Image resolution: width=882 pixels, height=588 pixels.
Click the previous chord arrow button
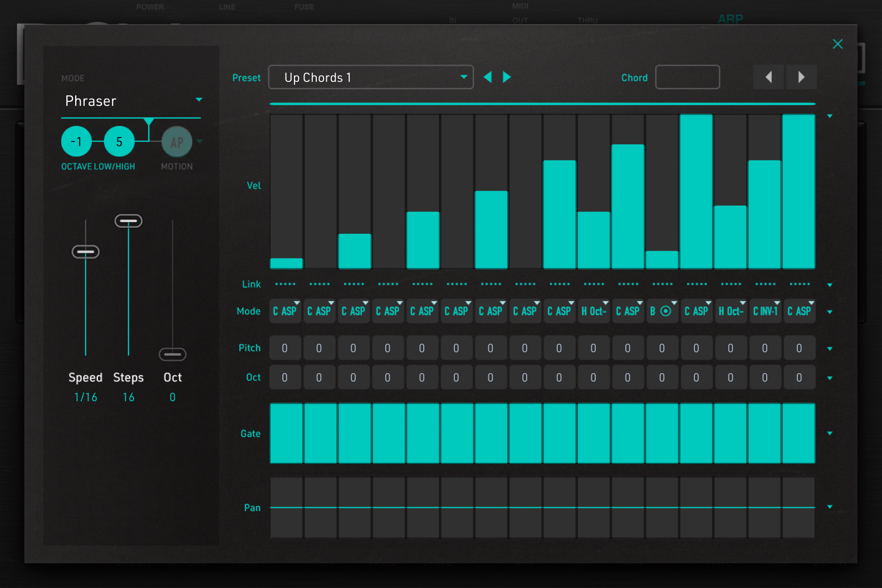point(768,77)
